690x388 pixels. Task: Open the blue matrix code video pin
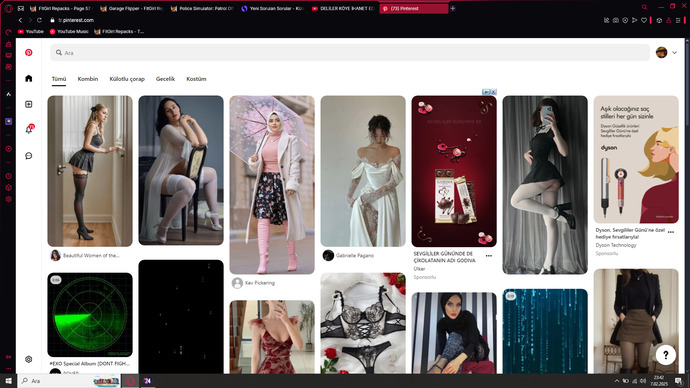(545, 331)
